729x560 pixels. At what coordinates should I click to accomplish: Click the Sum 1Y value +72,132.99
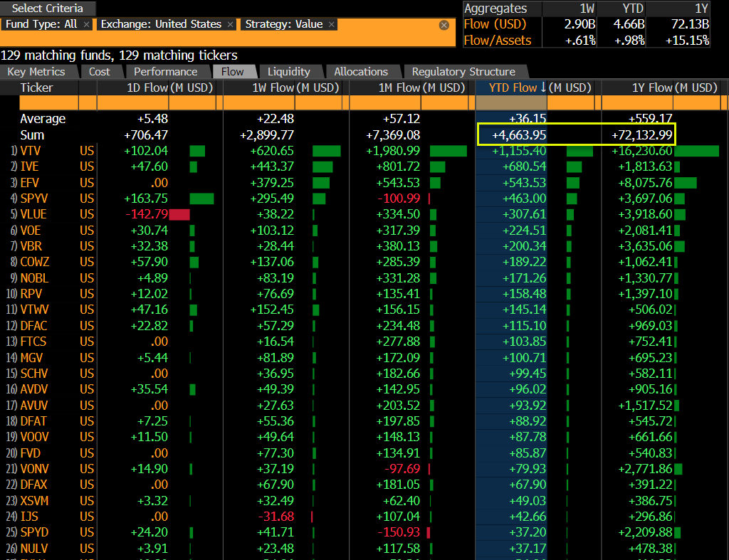point(642,135)
